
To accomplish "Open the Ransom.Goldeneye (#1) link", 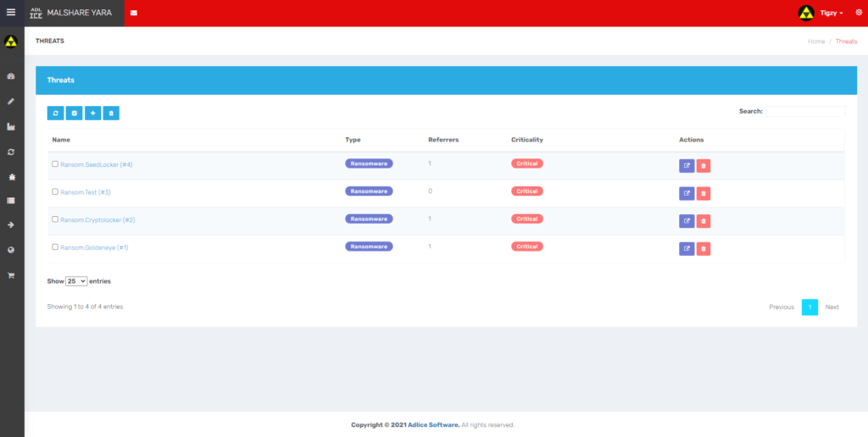I will point(94,247).
